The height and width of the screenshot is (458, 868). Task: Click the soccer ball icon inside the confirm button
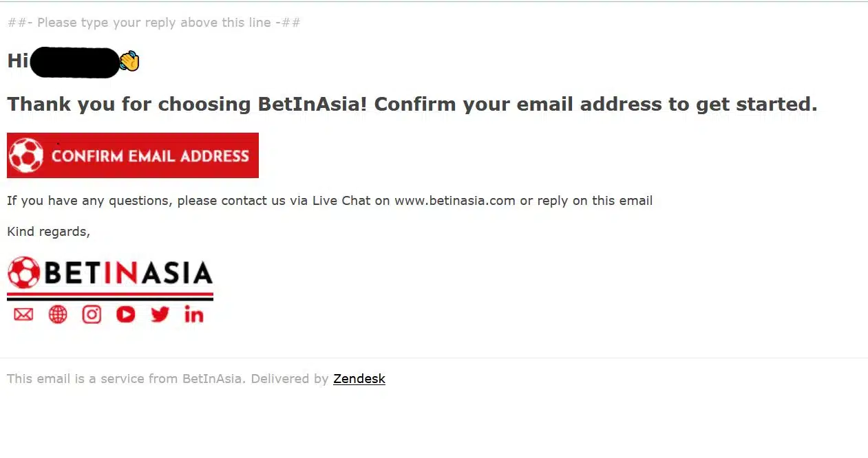point(26,155)
